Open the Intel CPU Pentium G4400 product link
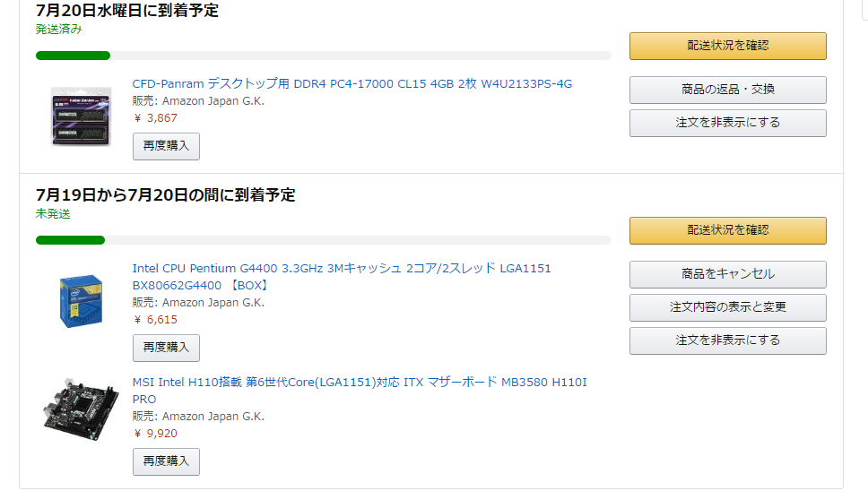The width and height of the screenshot is (868, 491). 342,269
